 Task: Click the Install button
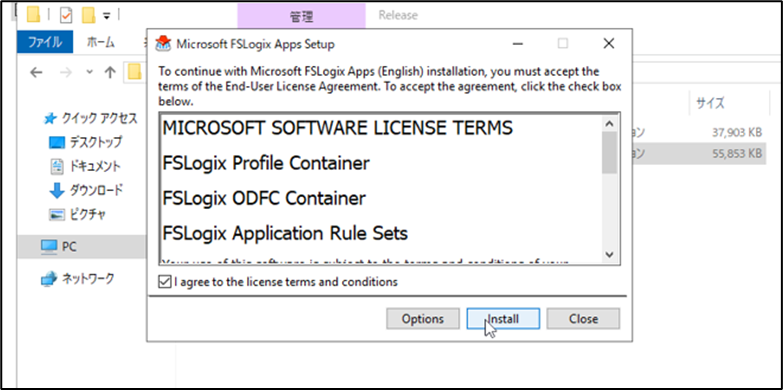click(x=503, y=319)
